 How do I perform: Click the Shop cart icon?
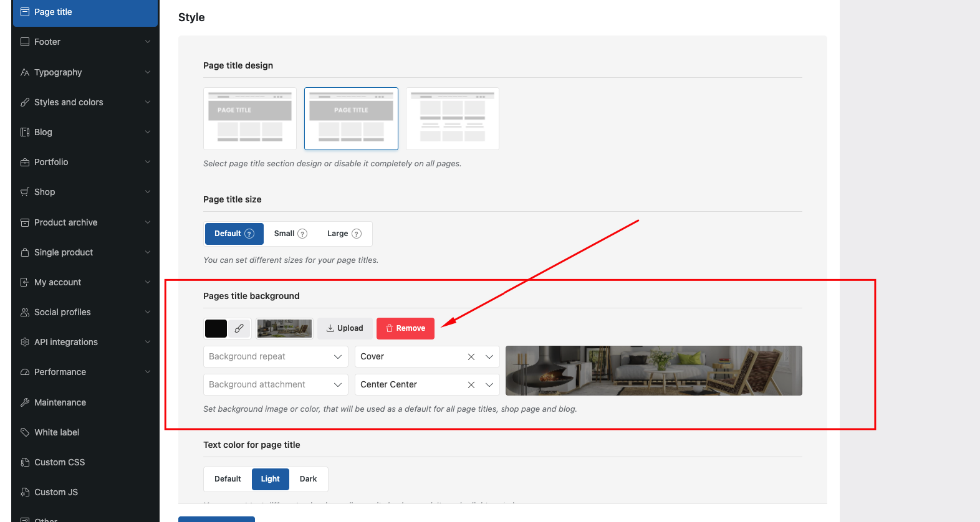(x=25, y=192)
